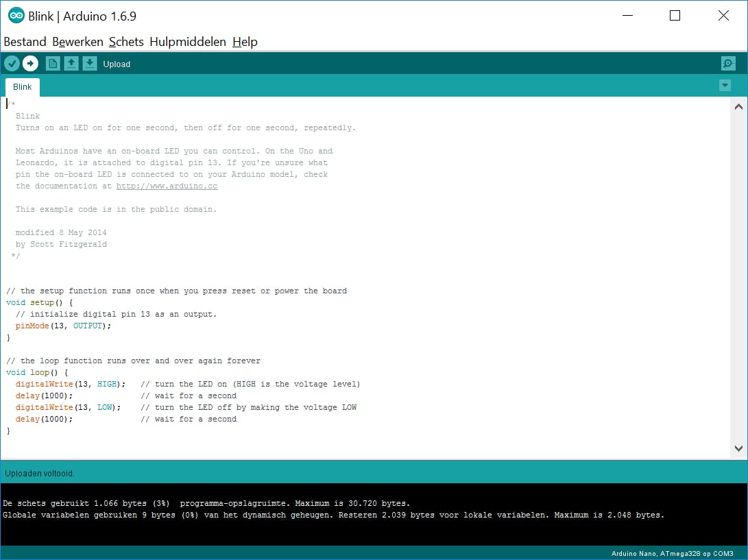Click editor scrollbar up arrow
Screen dimensions: 748x560
(738, 107)
